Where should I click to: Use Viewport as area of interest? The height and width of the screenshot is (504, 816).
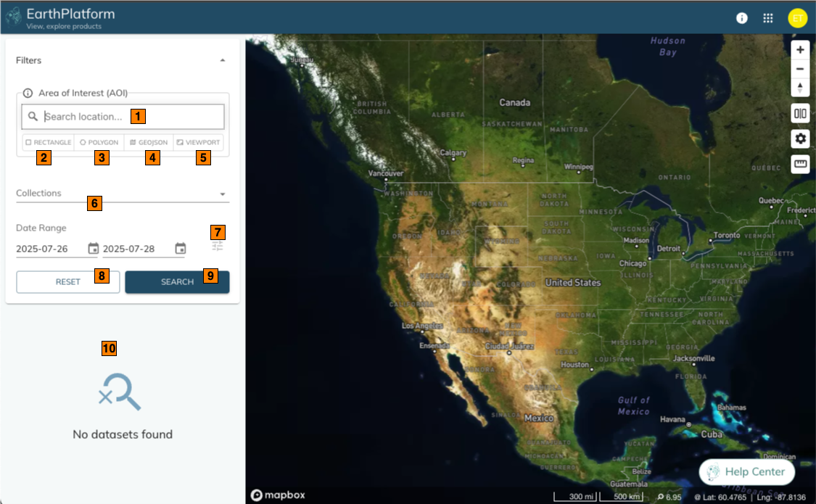(198, 143)
